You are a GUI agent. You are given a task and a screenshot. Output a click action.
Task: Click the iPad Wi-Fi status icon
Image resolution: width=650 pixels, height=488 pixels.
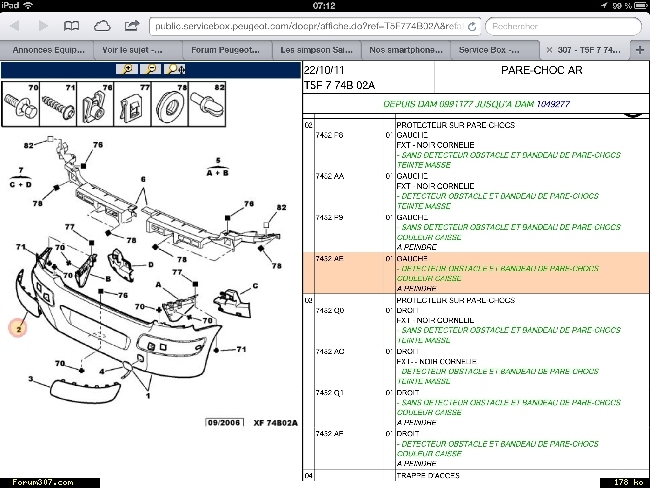(28, 5)
